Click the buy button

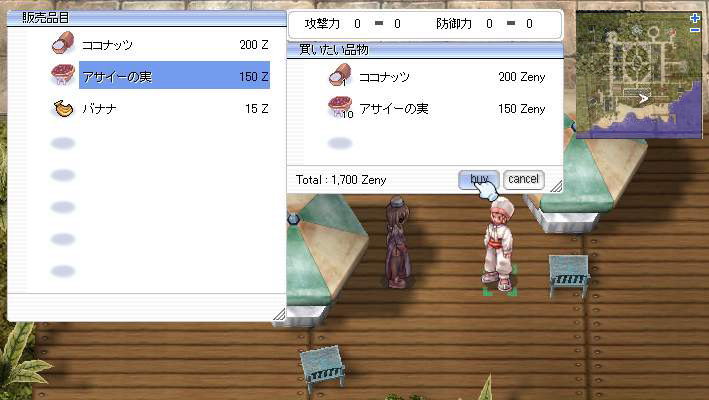[478, 179]
